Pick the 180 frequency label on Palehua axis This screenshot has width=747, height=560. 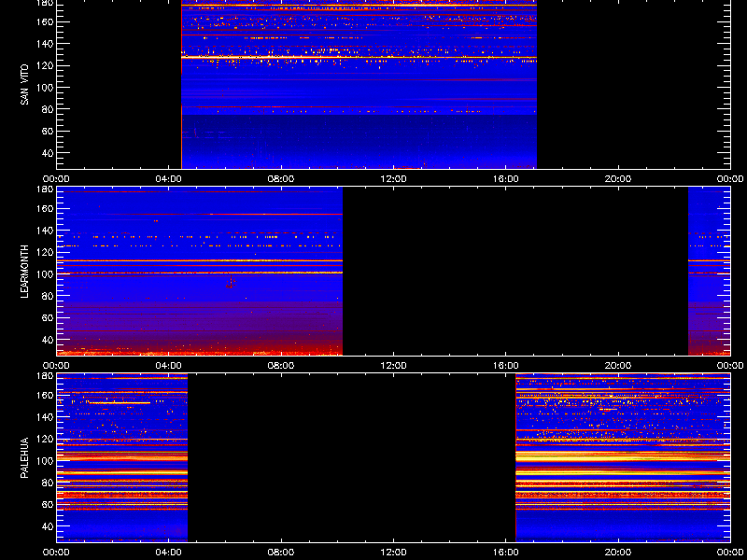(45, 375)
